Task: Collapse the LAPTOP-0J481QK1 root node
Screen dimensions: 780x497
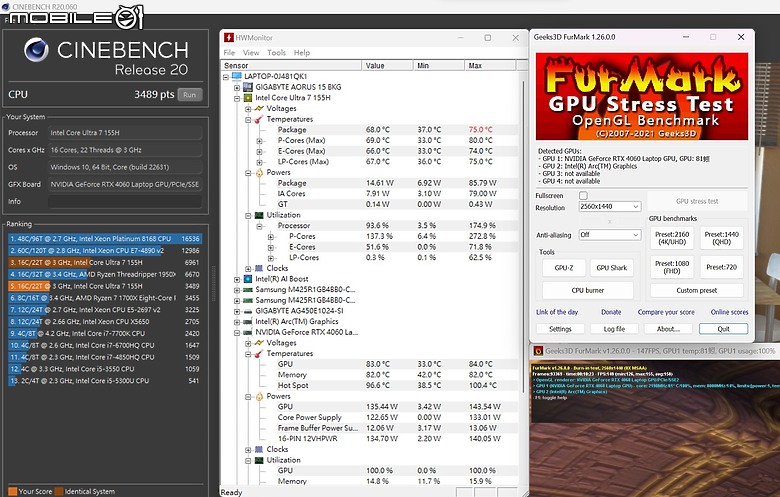Action: (x=226, y=77)
